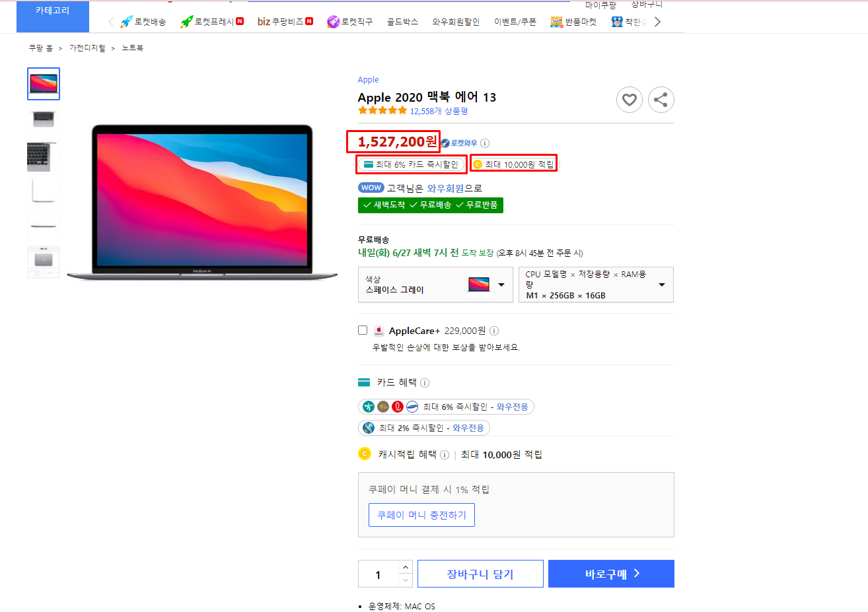This screenshot has width=868, height=612.
Task: Open the info icon next to 카드 혜택
Action: coord(425,383)
